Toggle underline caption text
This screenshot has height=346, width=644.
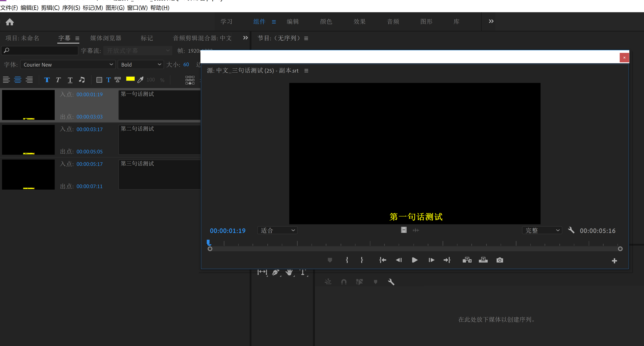pyautogui.click(x=70, y=80)
